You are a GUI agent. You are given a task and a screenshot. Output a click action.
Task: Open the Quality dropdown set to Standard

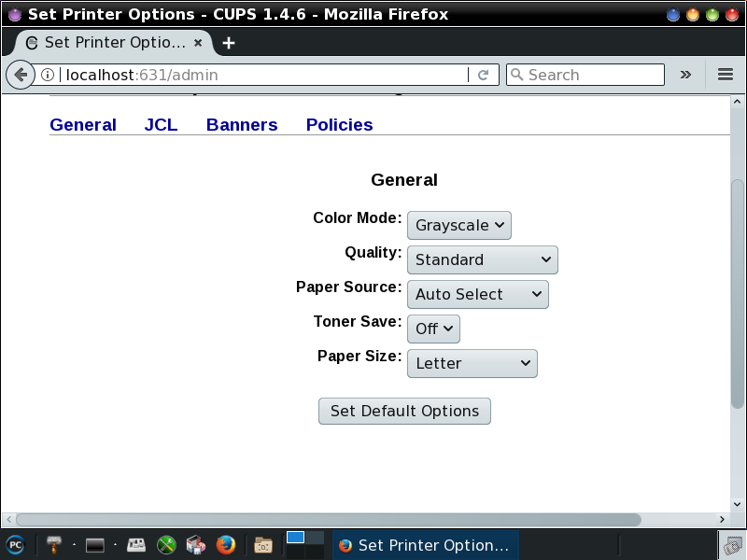[482, 259]
